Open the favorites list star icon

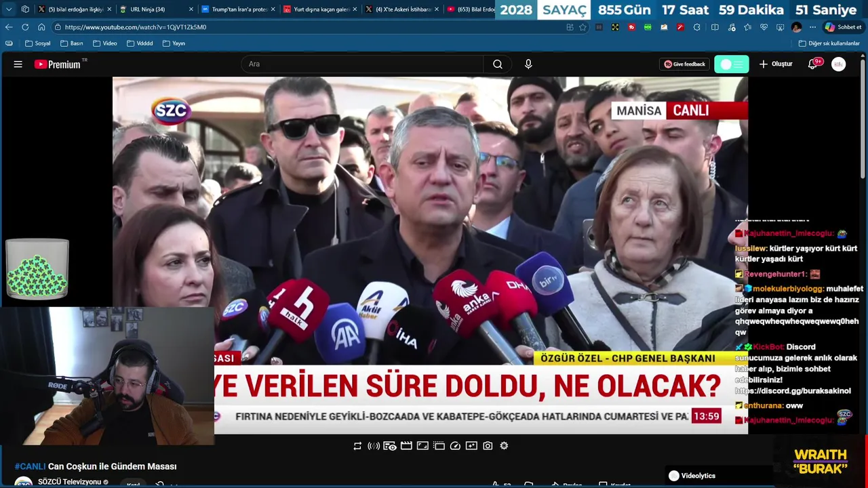pyautogui.click(x=747, y=27)
